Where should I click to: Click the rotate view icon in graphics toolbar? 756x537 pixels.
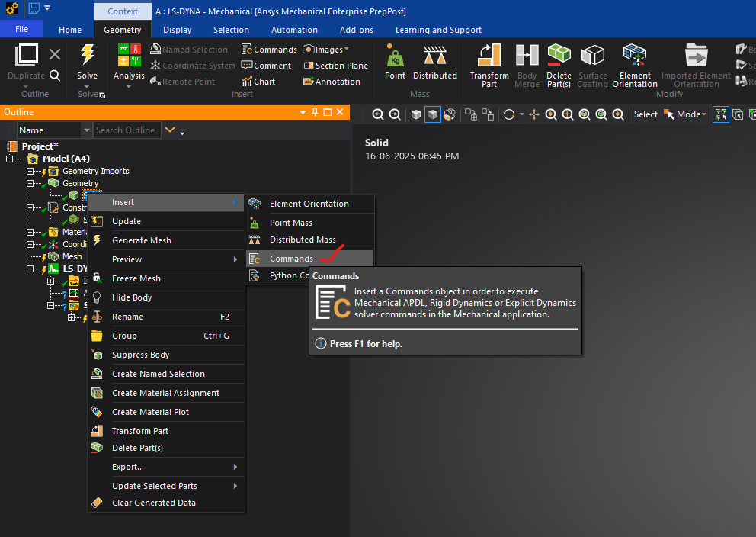tap(508, 114)
